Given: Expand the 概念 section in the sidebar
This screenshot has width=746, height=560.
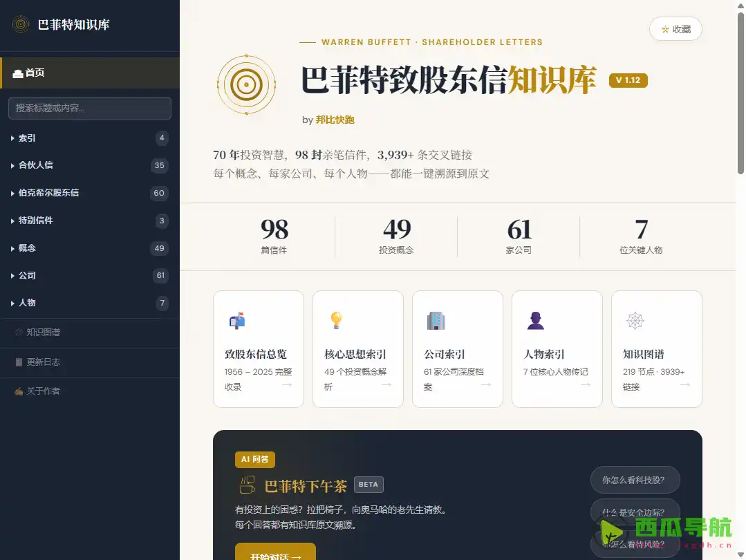Looking at the screenshot, I should tap(26, 248).
